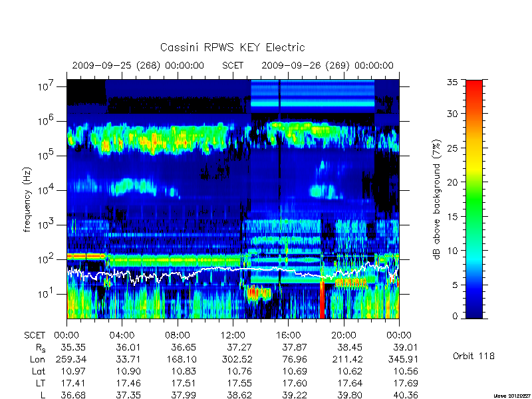Click the Lon value 302.52

pyautogui.click(x=237, y=359)
